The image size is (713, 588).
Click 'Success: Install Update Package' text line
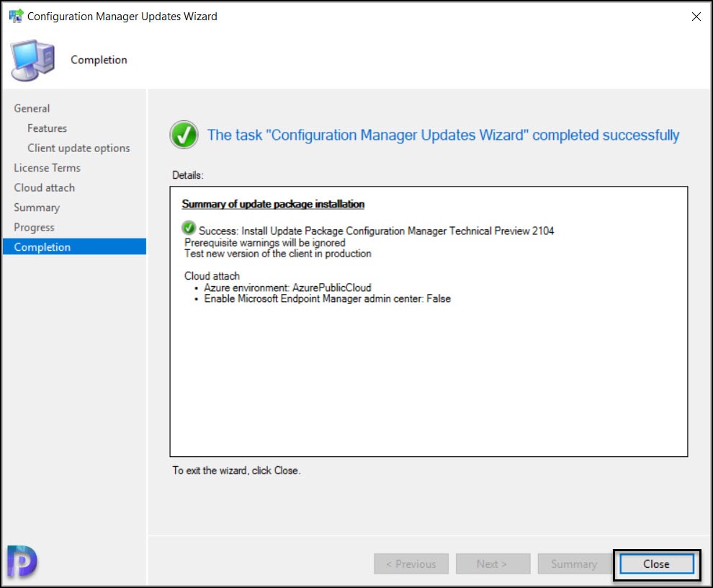coord(376,231)
